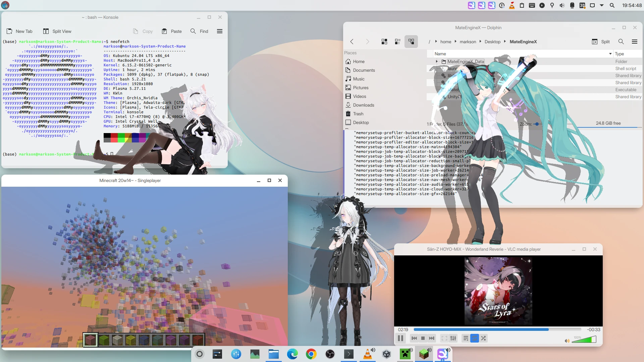
Task: Expand the MateEngineX_Data folder tree
Action: (x=437, y=62)
